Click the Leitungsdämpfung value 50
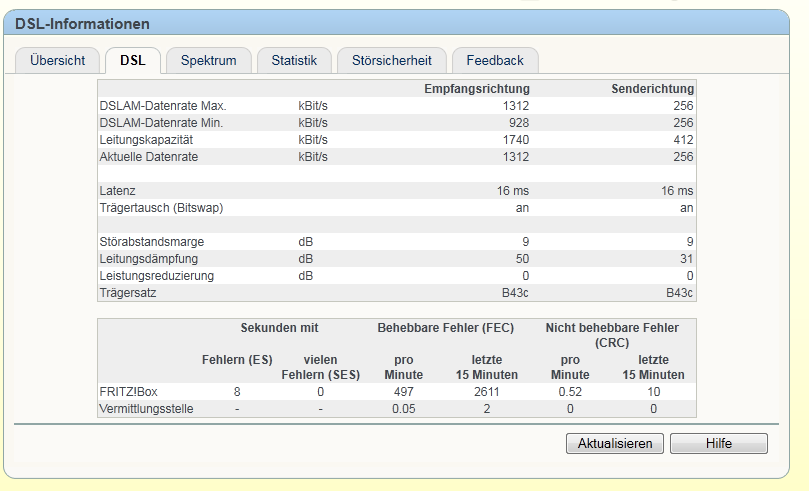The image size is (809, 491). point(522,258)
